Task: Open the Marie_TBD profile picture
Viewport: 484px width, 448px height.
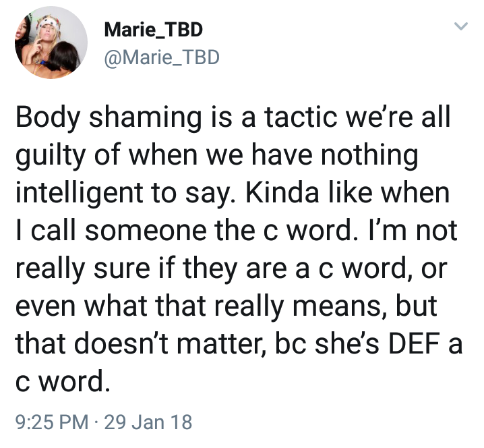Action: pos(51,43)
